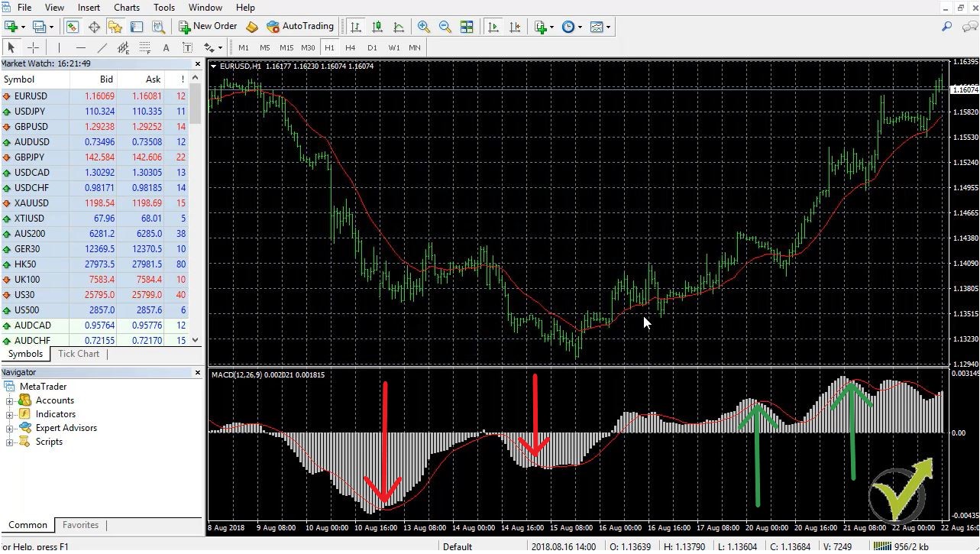The height and width of the screenshot is (554, 980).
Task: Select the text annotation tool
Action: 166,47
